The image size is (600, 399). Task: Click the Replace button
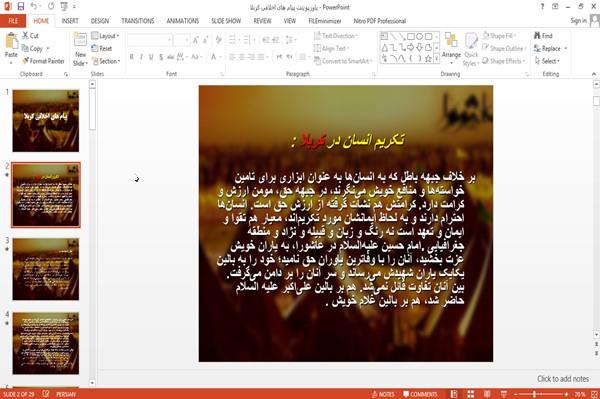[x=550, y=48]
